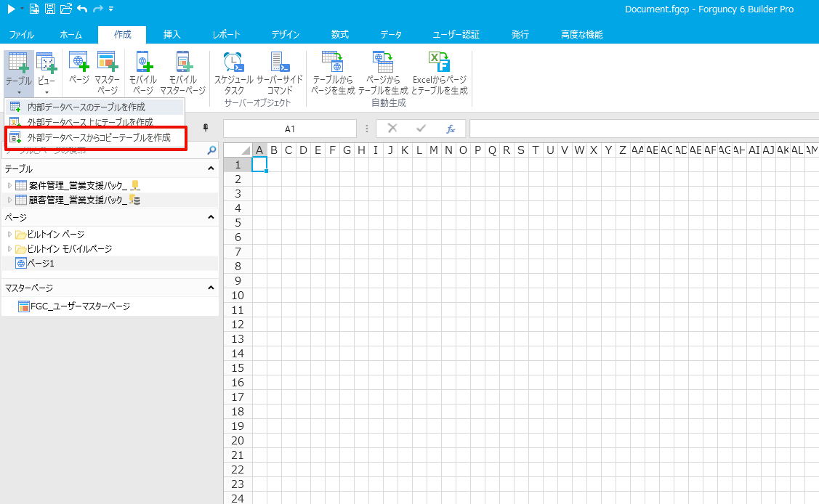
Task: Switch to the デザイン tab
Action: (285, 34)
